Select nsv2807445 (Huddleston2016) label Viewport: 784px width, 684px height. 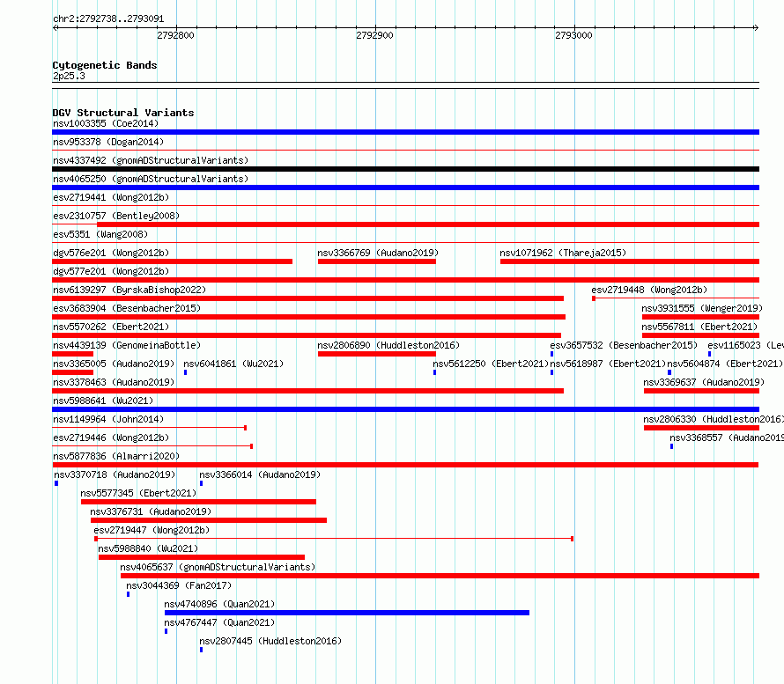pos(270,641)
